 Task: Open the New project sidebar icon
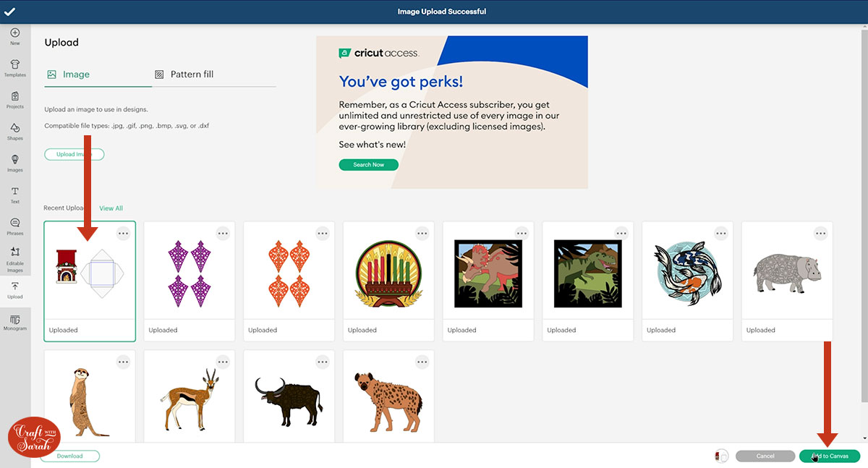[x=15, y=37]
